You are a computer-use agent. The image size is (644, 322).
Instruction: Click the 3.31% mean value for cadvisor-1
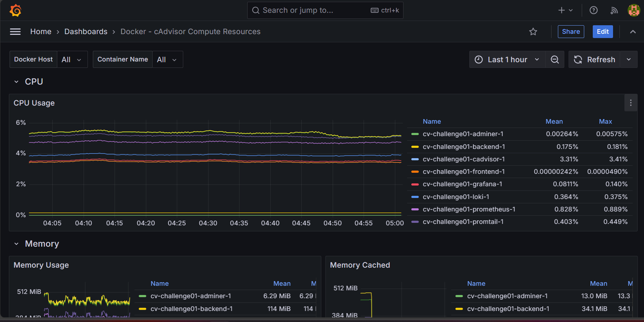point(569,159)
